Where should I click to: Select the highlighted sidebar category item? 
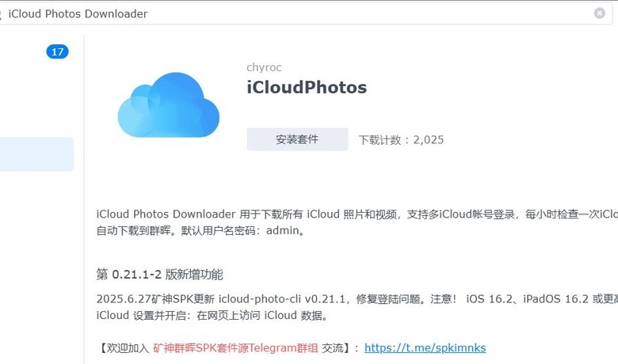coord(36,154)
